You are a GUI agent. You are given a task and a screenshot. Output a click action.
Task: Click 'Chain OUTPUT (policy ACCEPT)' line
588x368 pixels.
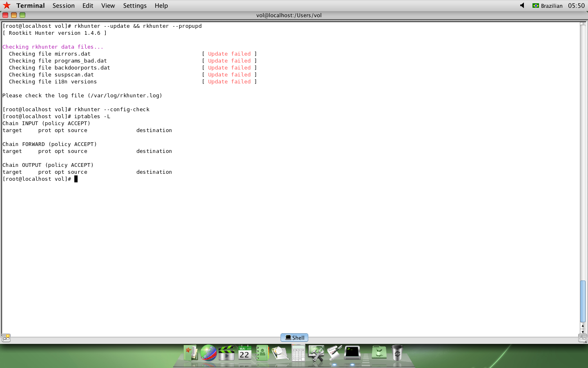coord(48,165)
